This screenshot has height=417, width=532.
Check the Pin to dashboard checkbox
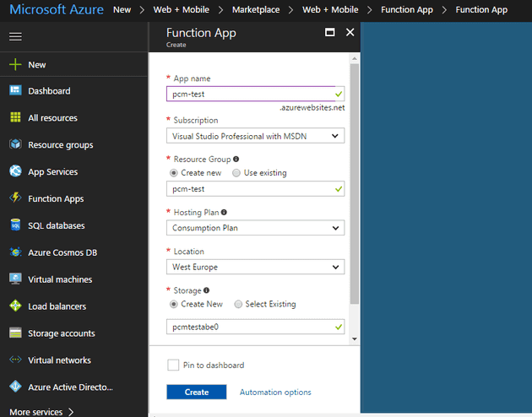click(173, 366)
